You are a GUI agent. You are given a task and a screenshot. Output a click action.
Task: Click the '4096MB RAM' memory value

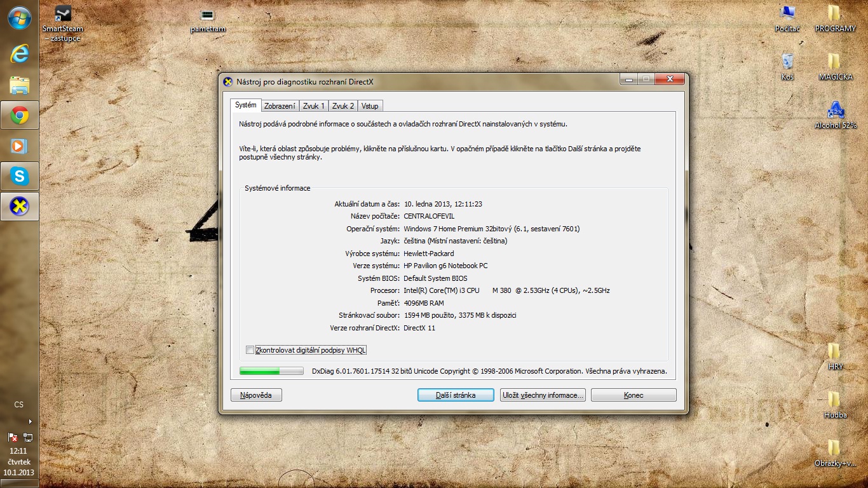[x=424, y=303]
